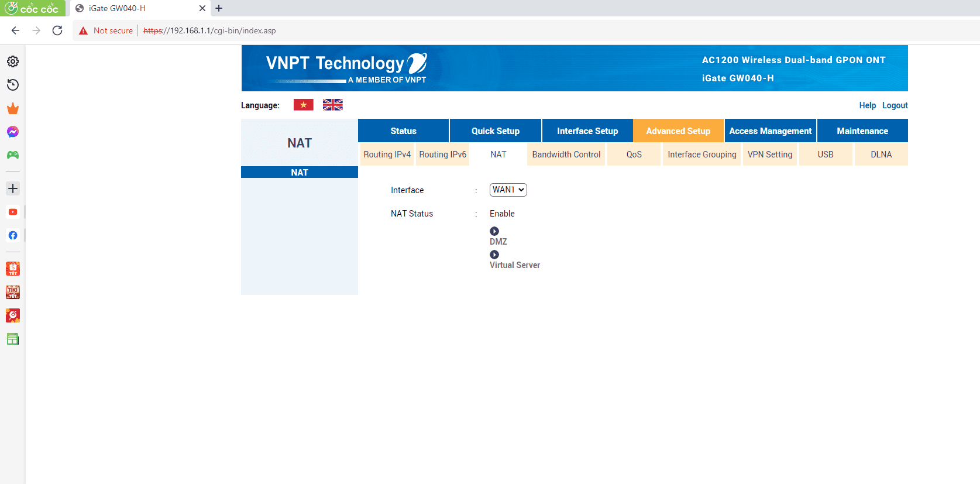
Task: Open the Quick Setup tab
Action: click(496, 131)
